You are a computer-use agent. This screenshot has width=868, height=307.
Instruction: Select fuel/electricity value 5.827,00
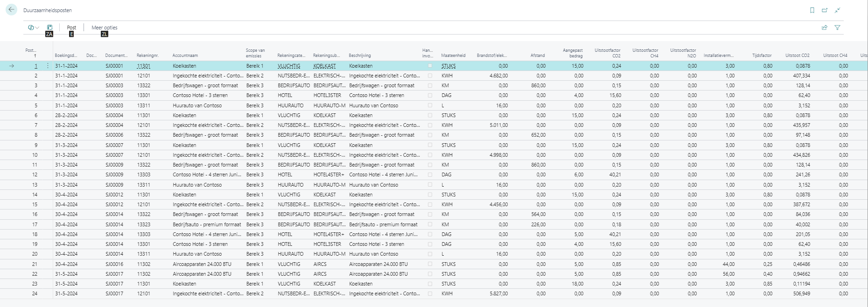coord(499,293)
